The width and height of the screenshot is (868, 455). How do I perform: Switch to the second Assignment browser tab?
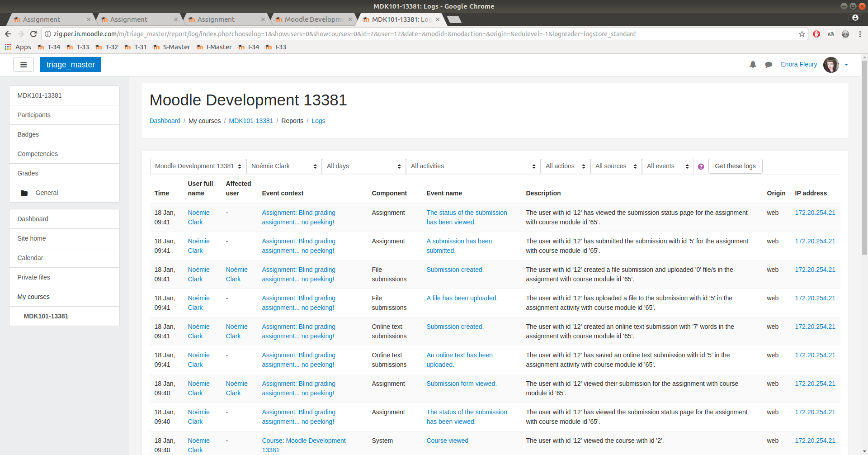click(137, 19)
